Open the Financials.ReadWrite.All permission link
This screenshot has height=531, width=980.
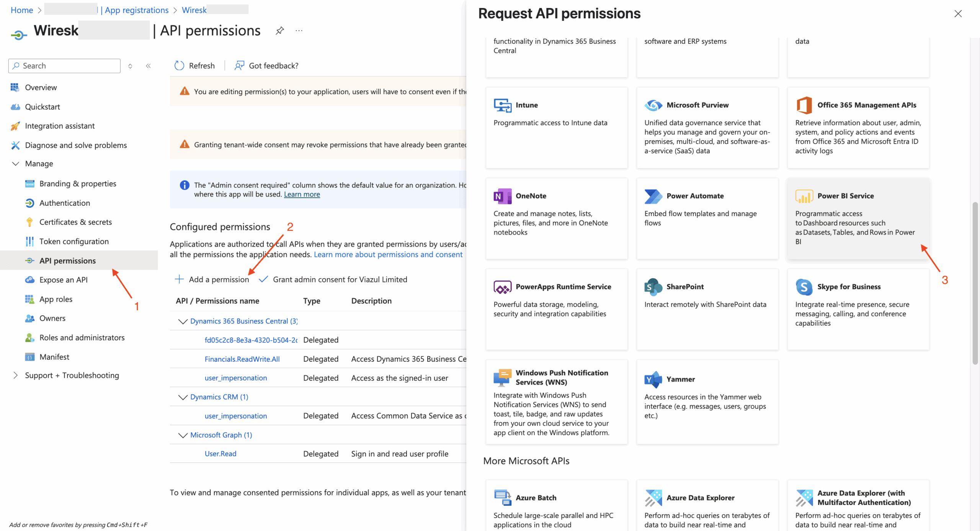point(242,359)
